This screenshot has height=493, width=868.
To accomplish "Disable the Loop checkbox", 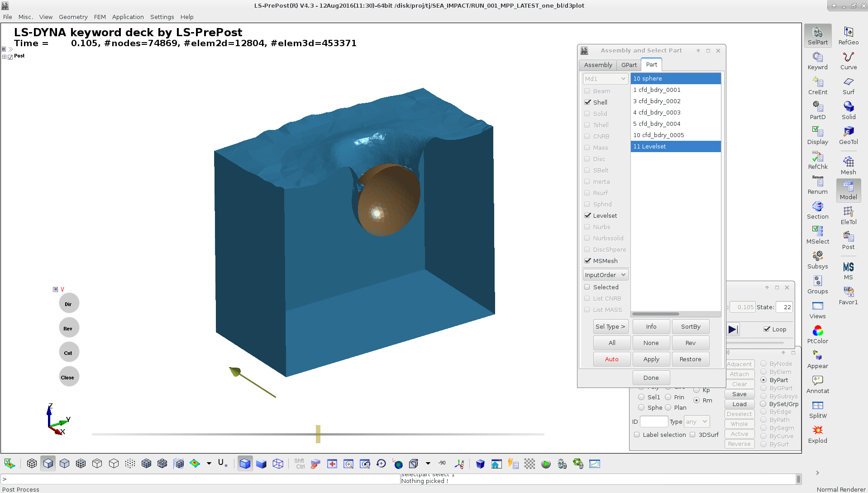I will (767, 329).
